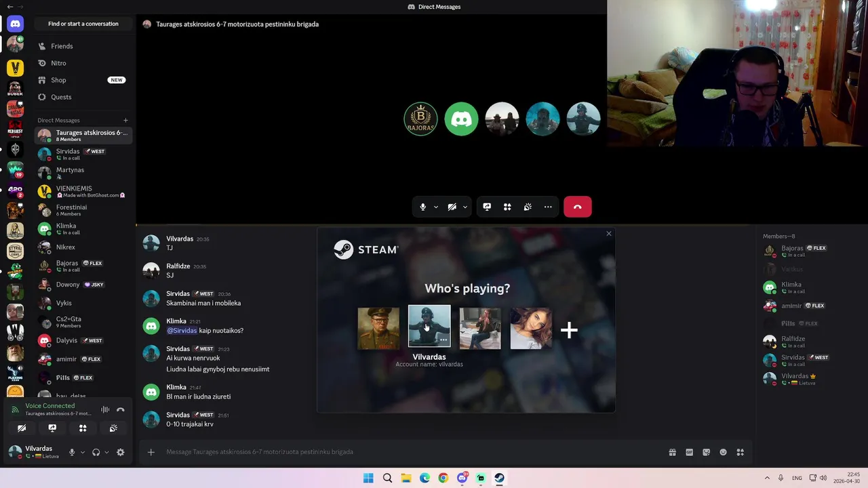Open noise suppression waveform icon

pos(105,409)
